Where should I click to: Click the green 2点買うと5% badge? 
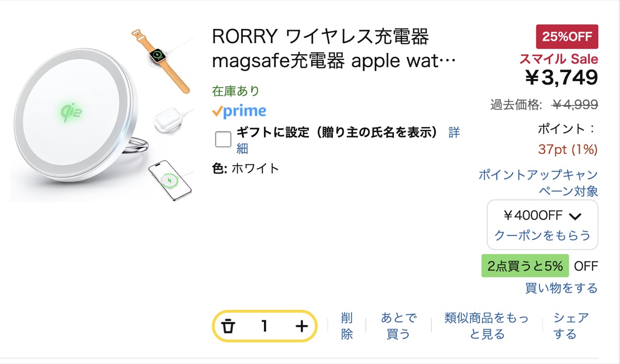525,266
